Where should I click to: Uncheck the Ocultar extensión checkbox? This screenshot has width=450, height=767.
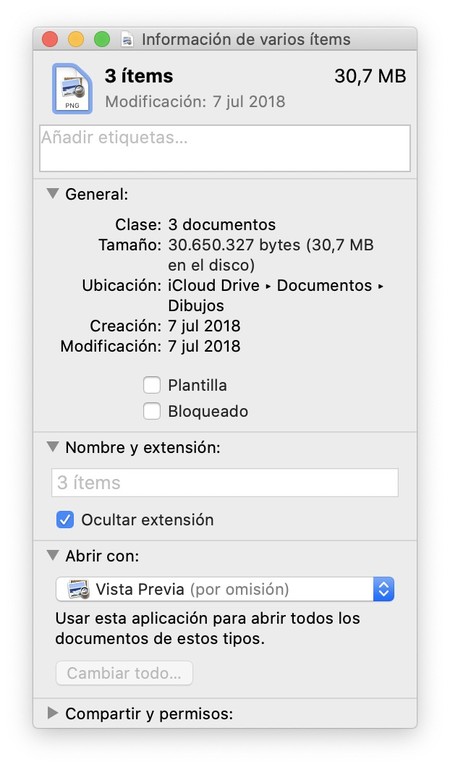click(65, 519)
